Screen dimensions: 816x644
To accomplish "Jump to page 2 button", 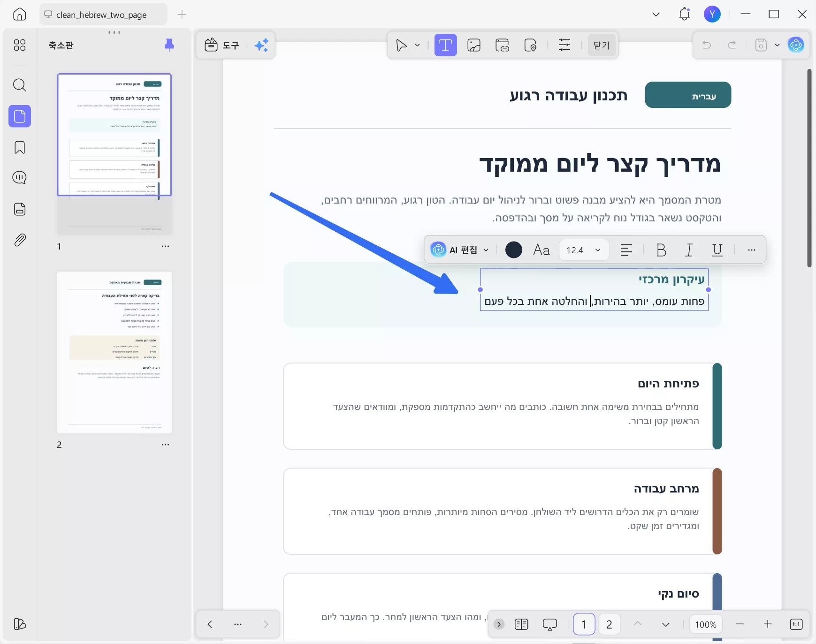I will click(609, 624).
